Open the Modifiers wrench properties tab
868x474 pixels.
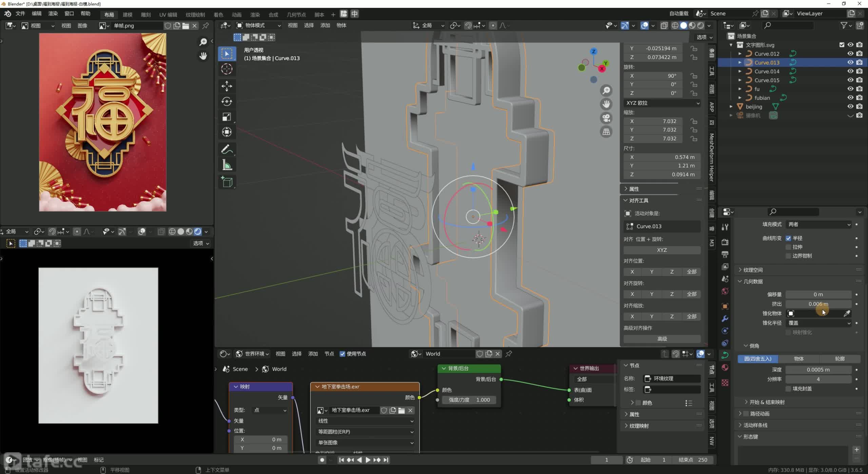tap(725, 319)
